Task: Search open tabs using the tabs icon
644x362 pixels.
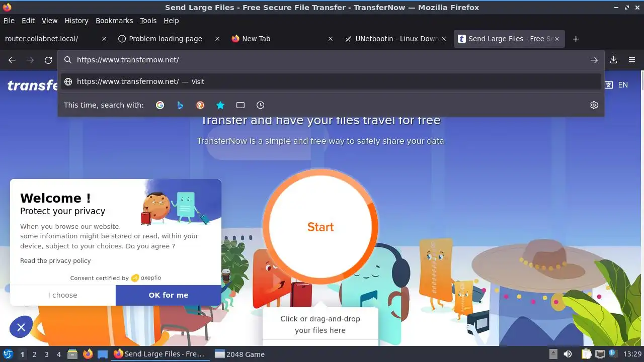Action: [240, 105]
